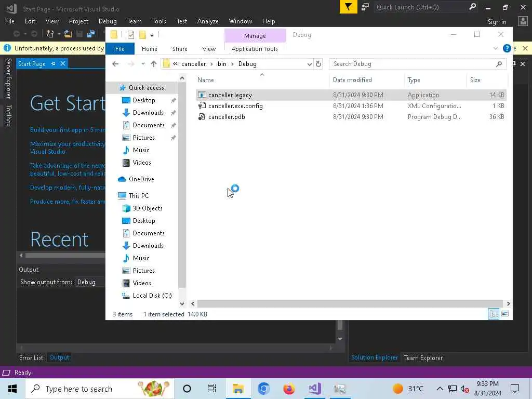
Task: Dismiss the yellow info bar in Visual Studio
Action: (x=525, y=48)
